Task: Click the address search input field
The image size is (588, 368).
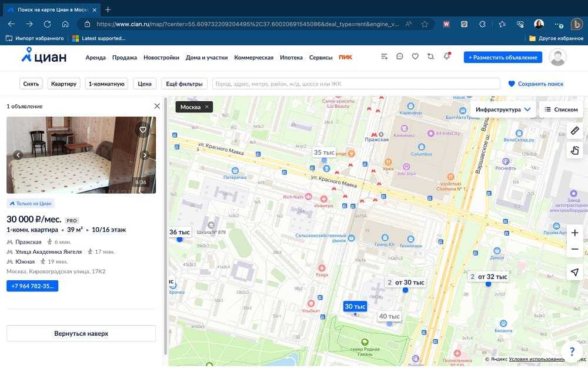Action: [x=355, y=84]
